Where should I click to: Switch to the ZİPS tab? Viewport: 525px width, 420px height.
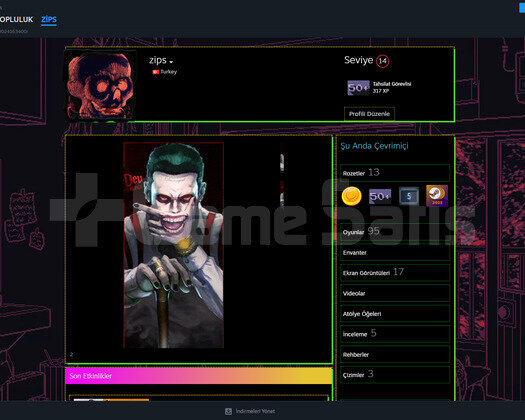point(49,19)
